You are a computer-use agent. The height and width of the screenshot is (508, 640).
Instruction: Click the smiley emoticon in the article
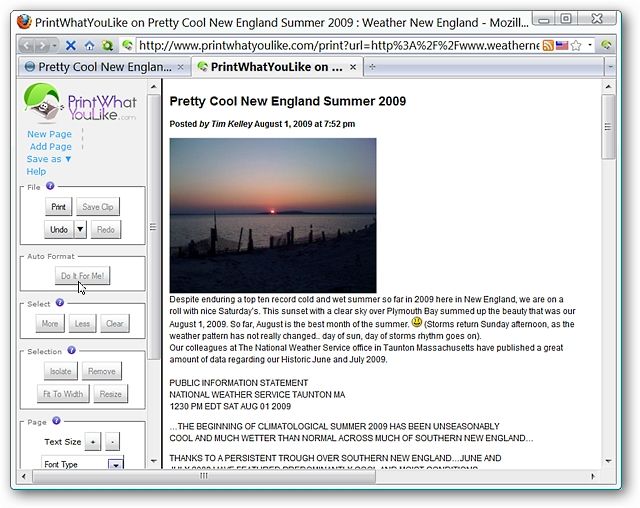coord(417,322)
